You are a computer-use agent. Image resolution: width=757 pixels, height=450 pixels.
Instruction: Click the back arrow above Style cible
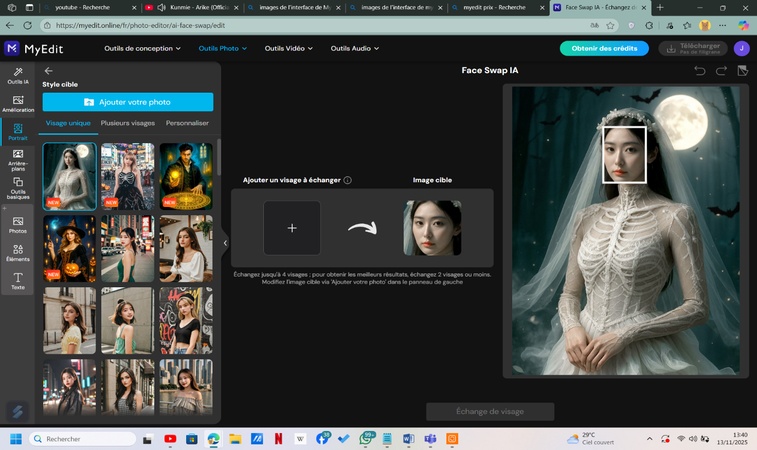(49, 71)
